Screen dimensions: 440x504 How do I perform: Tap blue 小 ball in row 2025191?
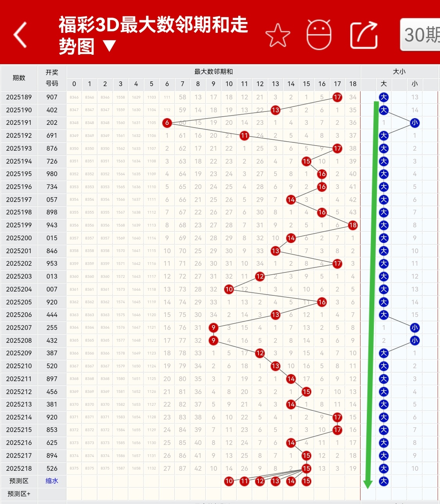tap(415, 122)
